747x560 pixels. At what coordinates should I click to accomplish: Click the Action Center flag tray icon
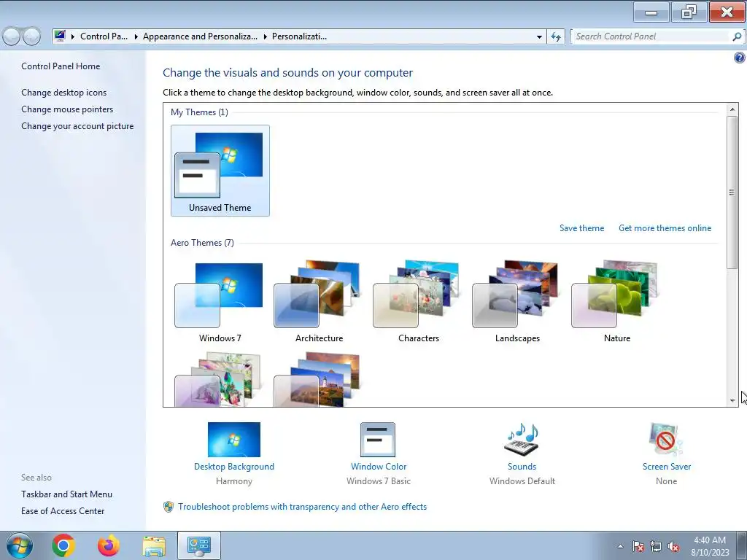click(638, 547)
